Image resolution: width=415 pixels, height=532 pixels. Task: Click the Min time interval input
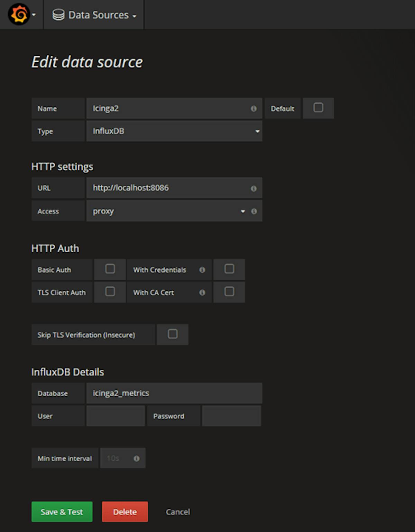(x=123, y=458)
